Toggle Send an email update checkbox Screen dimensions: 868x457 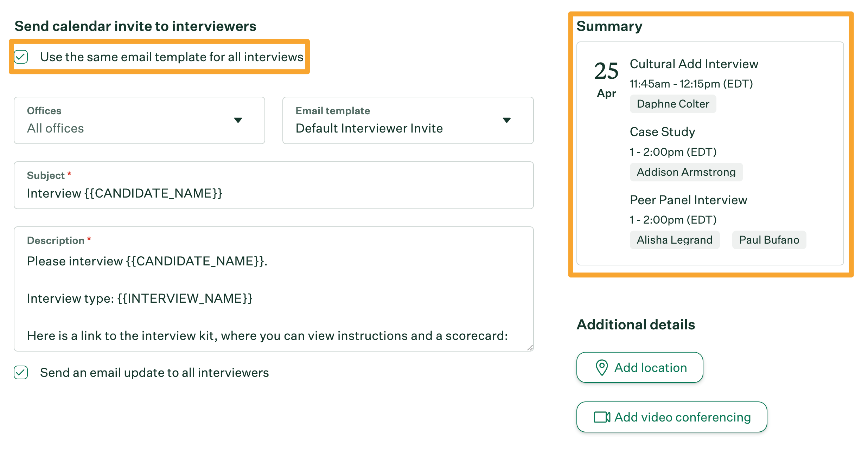click(21, 373)
